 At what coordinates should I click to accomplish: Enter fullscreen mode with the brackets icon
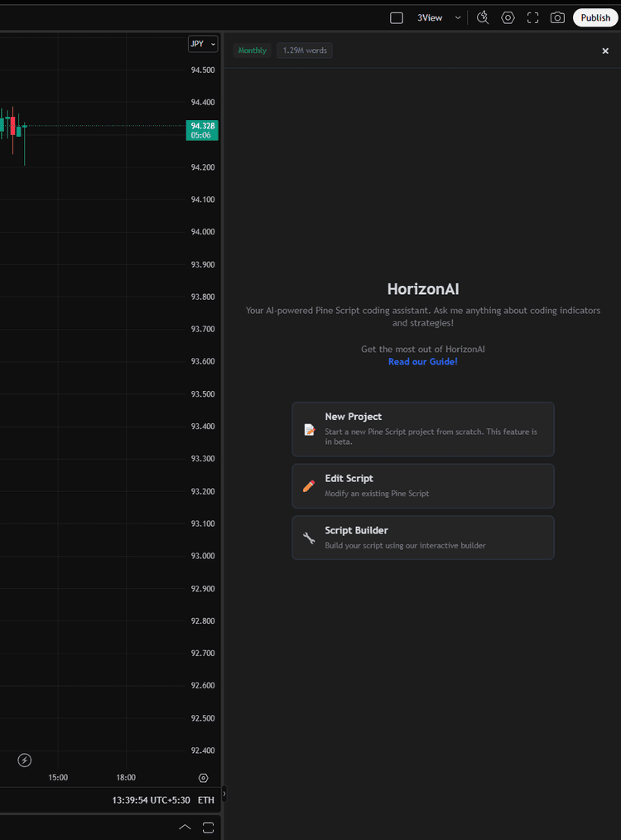[x=532, y=17]
